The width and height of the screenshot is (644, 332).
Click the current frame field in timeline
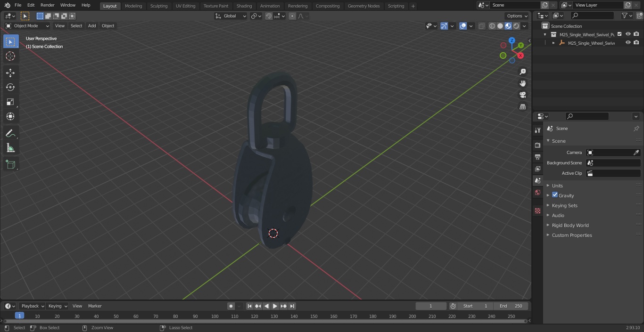[431, 306]
